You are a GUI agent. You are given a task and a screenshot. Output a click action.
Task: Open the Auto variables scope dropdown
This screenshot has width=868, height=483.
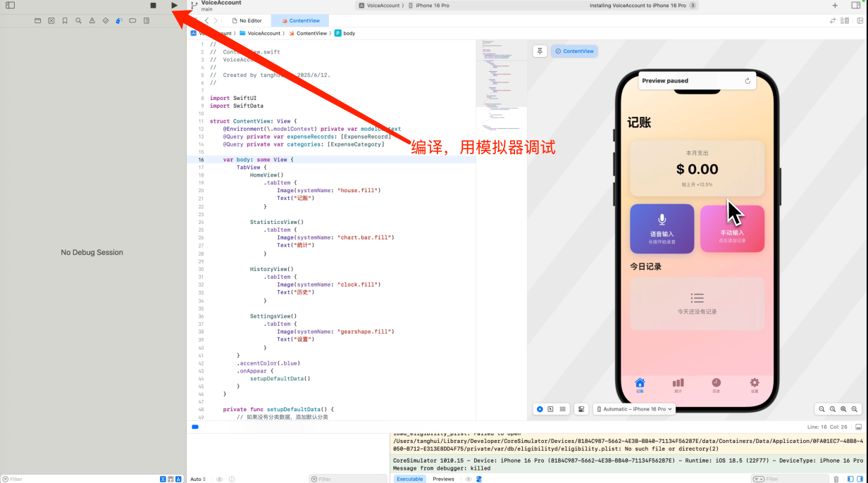pyautogui.click(x=198, y=479)
